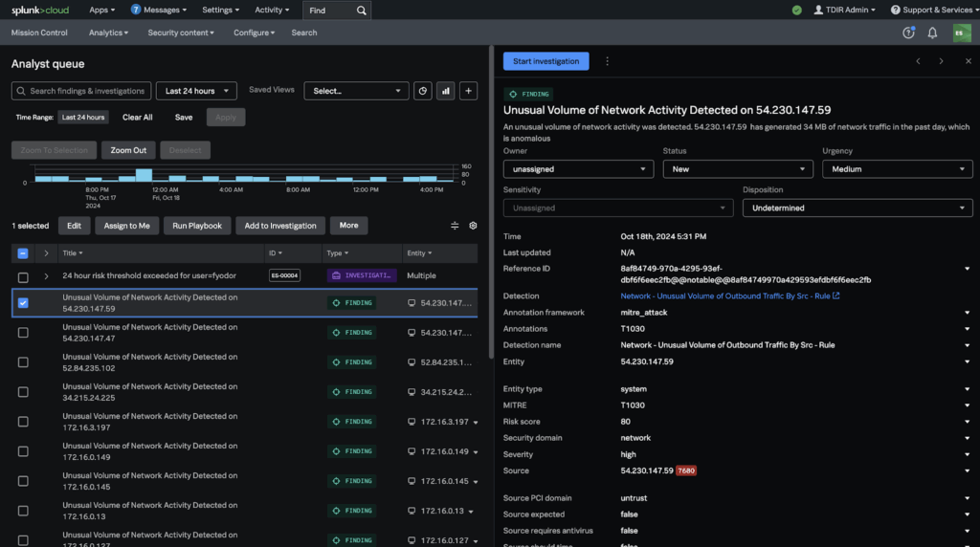Open the Mission Control tab
This screenshot has width=980, height=547.
click(x=39, y=33)
